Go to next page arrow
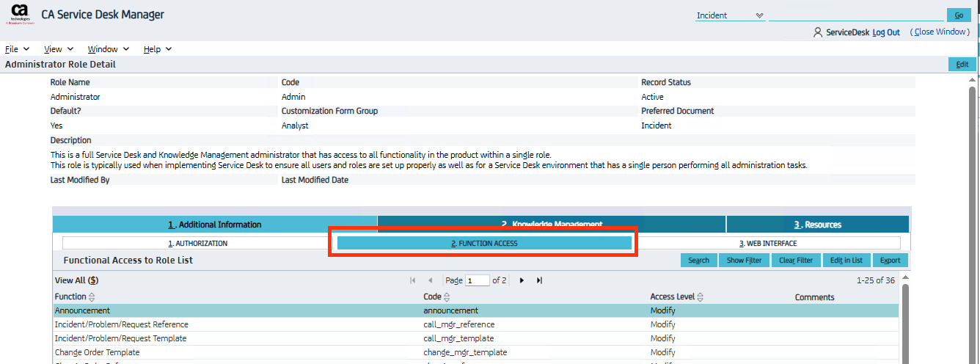This screenshot has width=980, height=364. point(522,280)
